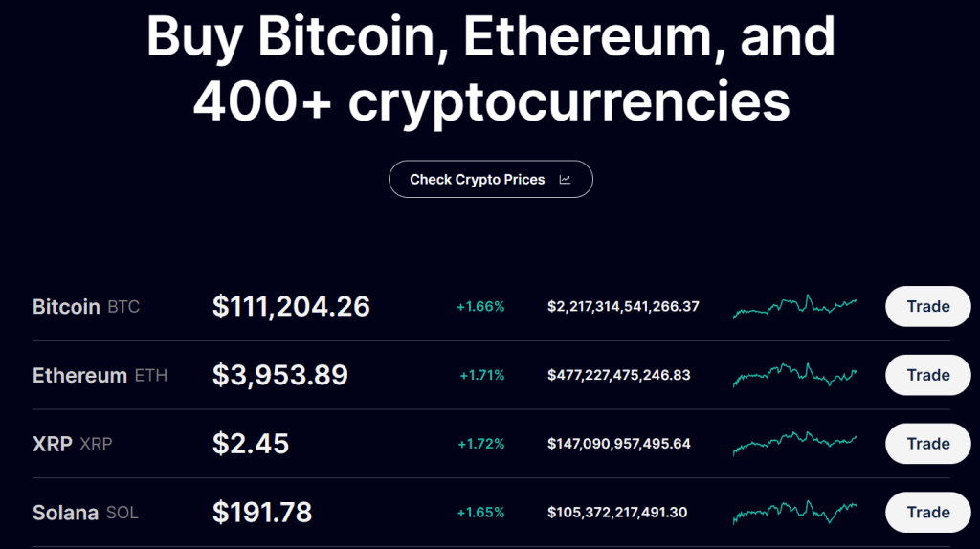This screenshot has height=549, width=980.
Task: Click Bitcoin market cap $2,217,314,541,266.37
Action: 623,307
